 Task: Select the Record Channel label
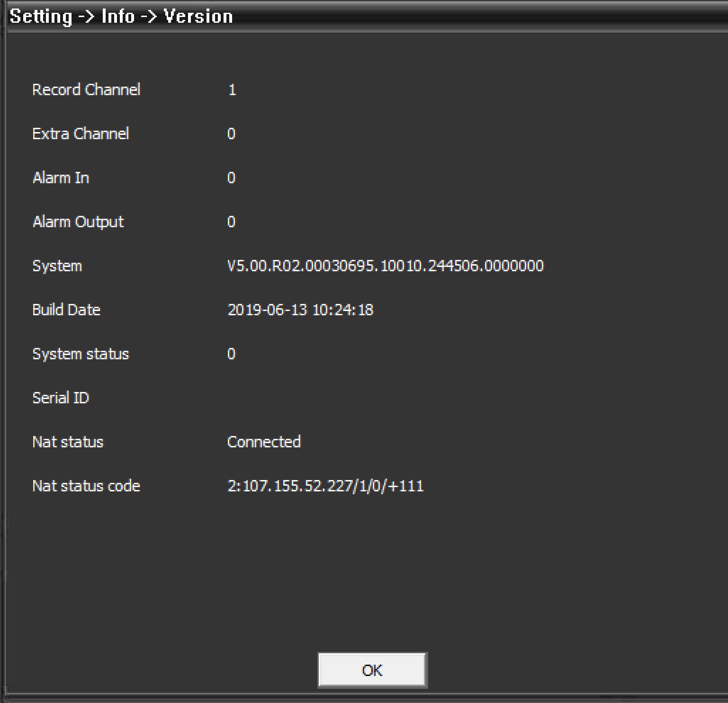(x=86, y=90)
